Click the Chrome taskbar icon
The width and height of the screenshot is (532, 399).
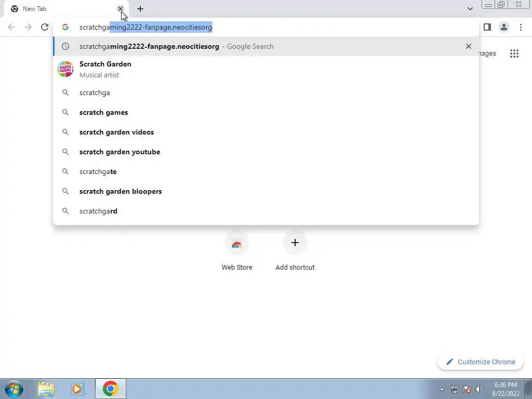pyautogui.click(x=111, y=389)
